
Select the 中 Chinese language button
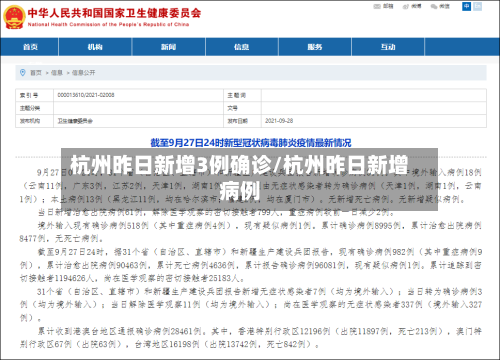(466, 6)
